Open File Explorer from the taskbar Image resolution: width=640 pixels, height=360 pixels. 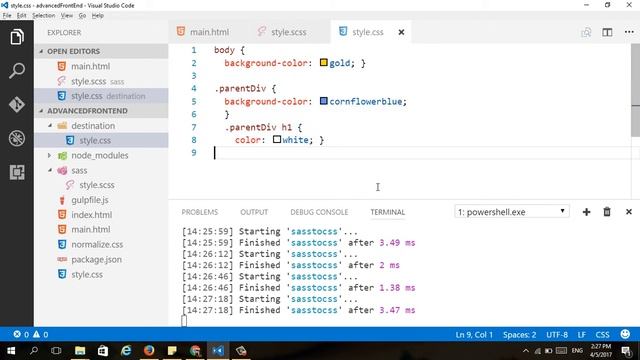click(x=80, y=351)
